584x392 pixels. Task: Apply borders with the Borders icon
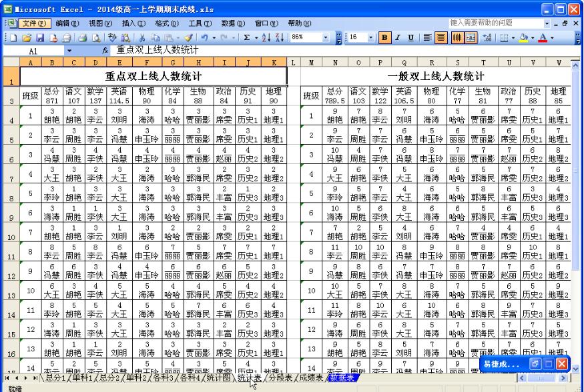tap(504, 37)
